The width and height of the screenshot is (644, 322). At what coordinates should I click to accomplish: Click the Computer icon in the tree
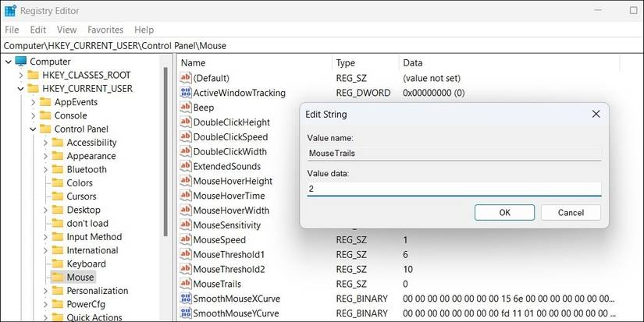pyautogui.click(x=20, y=62)
